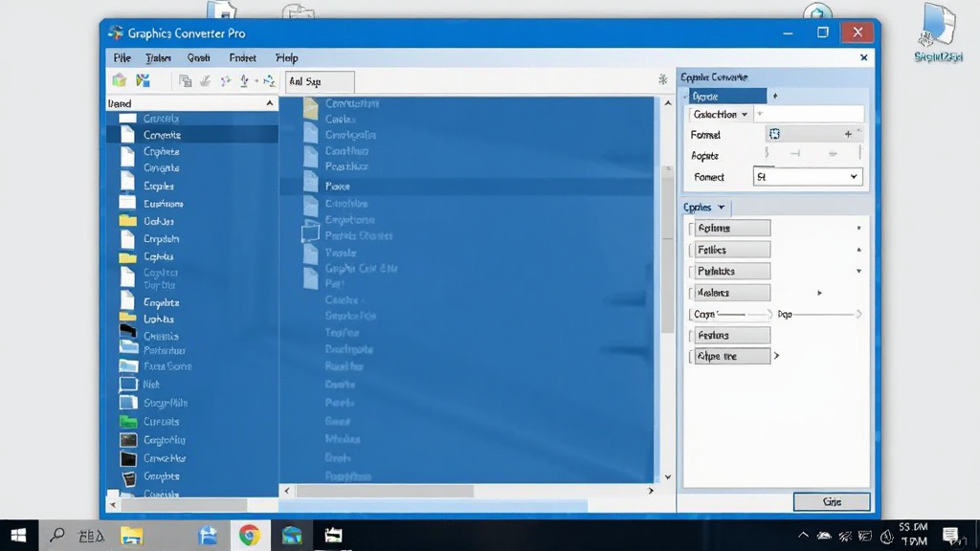Viewport: 980px width, 551px height.
Task: Click the bucket icon beside Gnoybts
Action: 129,478
